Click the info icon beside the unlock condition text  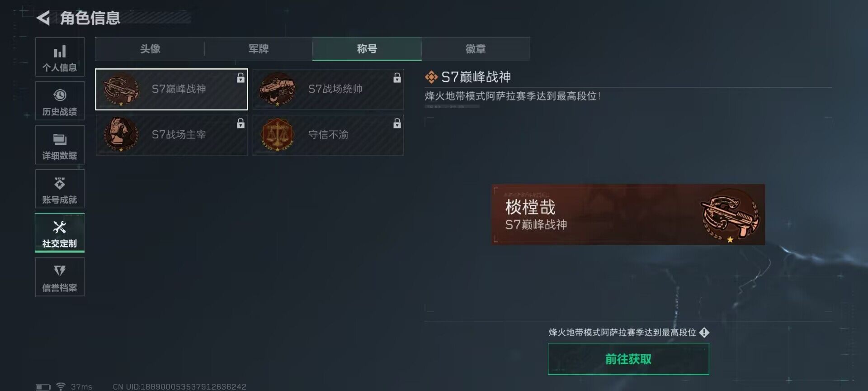pyautogui.click(x=704, y=333)
